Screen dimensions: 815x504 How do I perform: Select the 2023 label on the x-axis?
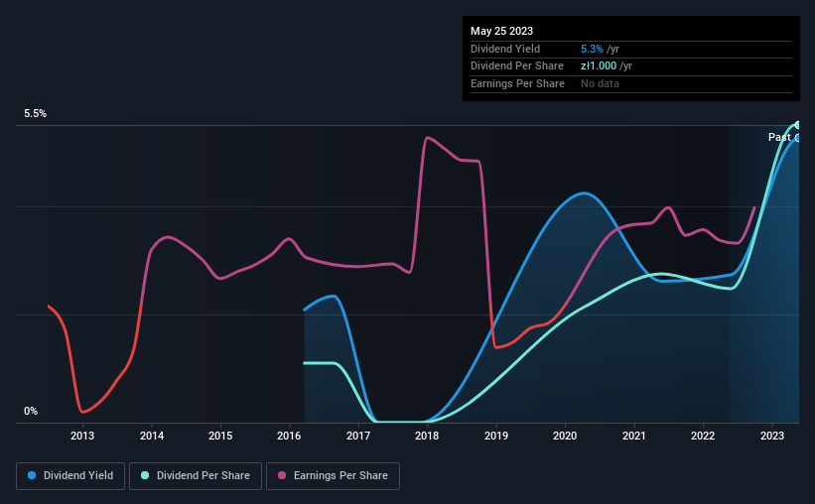click(x=772, y=436)
